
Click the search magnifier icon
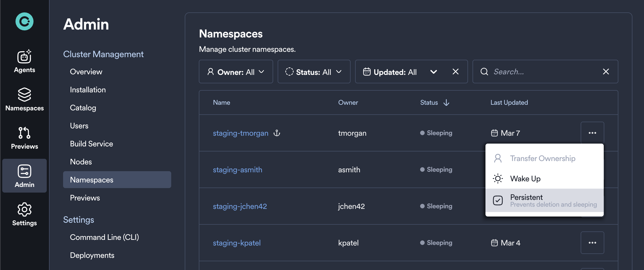click(484, 72)
